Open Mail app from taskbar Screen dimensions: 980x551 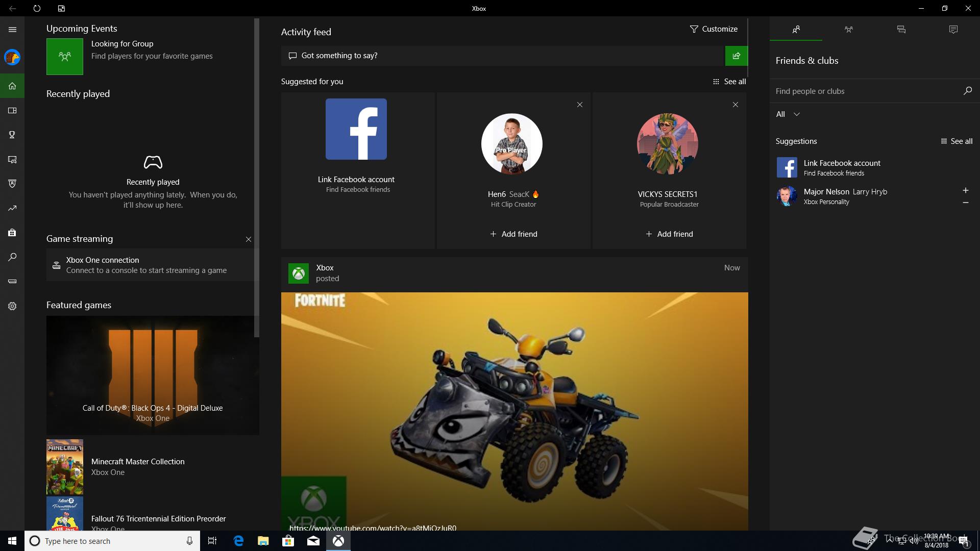(x=313, y=541)
